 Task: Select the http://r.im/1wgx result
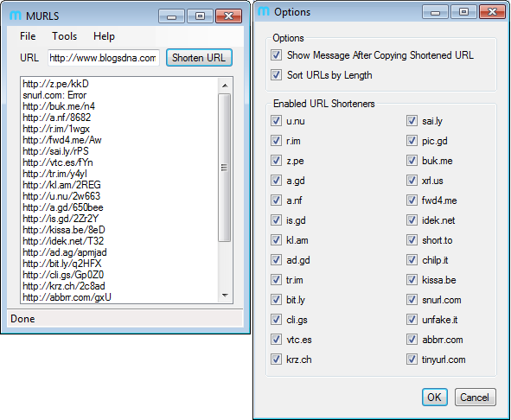click(x=56, y=129)
